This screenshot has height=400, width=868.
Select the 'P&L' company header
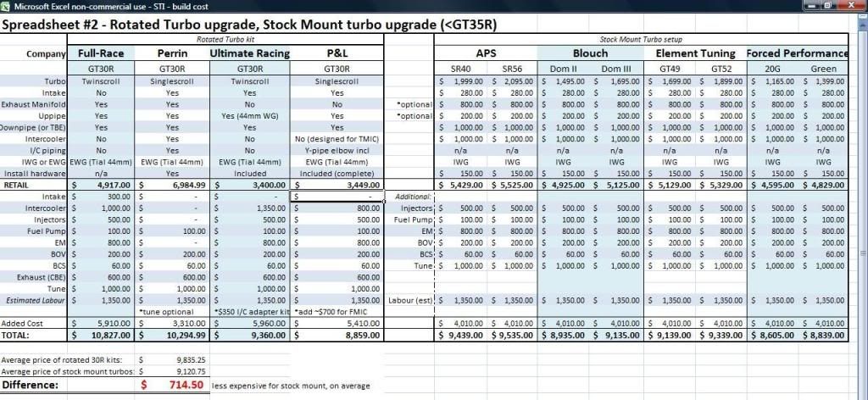(x=337, y=53)
